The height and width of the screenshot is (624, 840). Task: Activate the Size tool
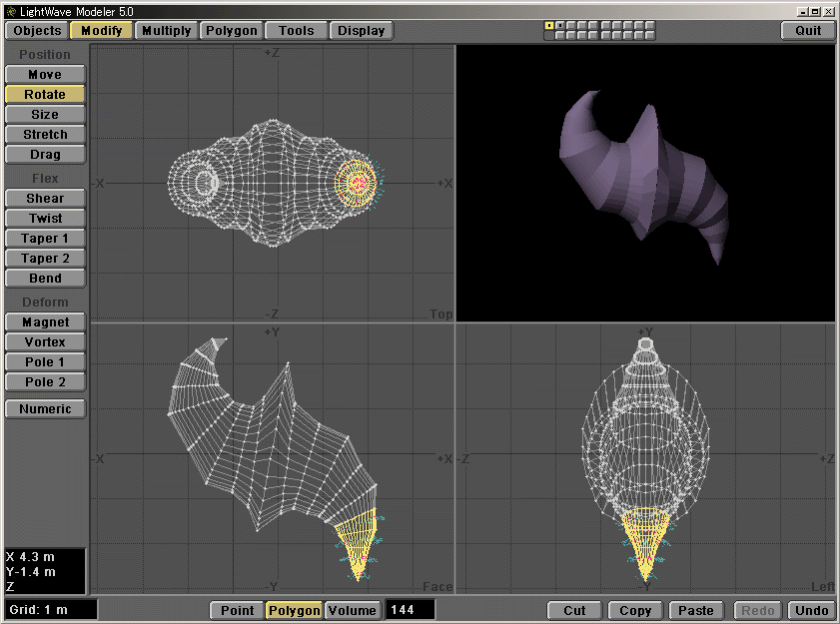coord(44,114)
